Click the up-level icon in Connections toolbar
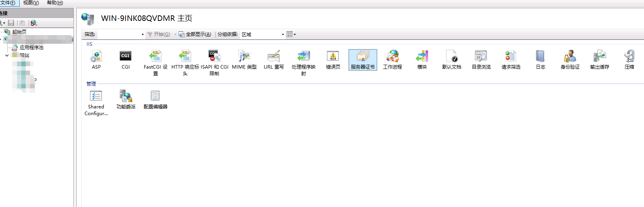The width and height of the screenshot is (644, 207). tap(22, 23)
